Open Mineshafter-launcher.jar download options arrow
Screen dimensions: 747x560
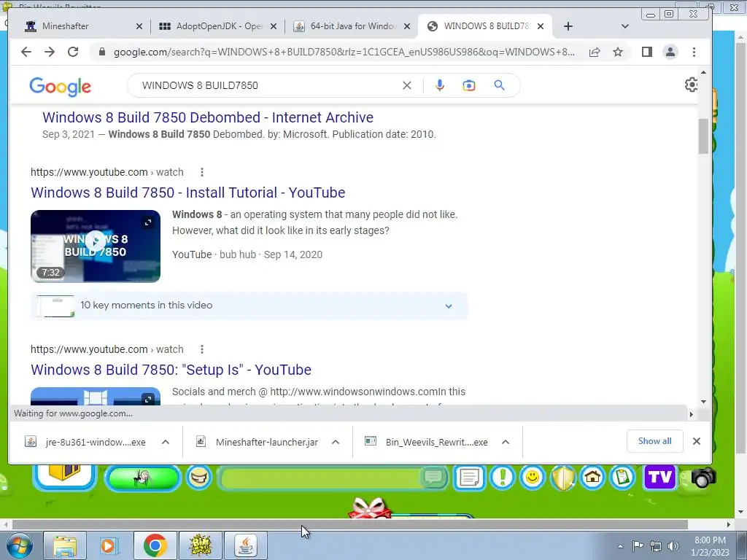click(336, 442)
